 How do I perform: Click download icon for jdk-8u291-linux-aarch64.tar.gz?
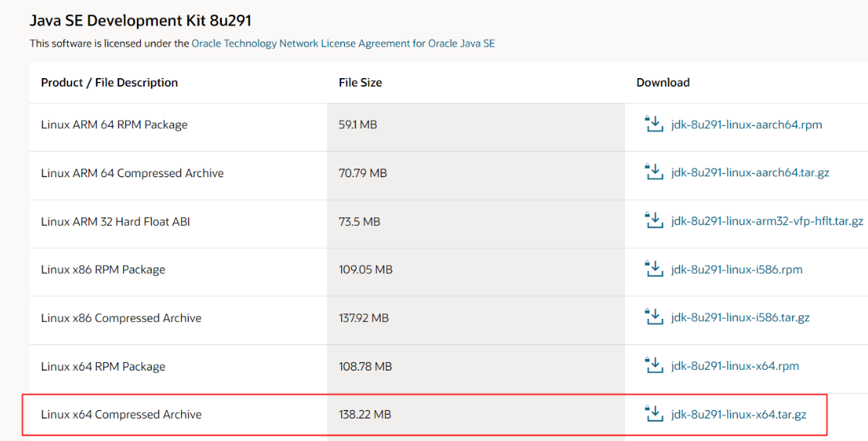tap(654, 172)
